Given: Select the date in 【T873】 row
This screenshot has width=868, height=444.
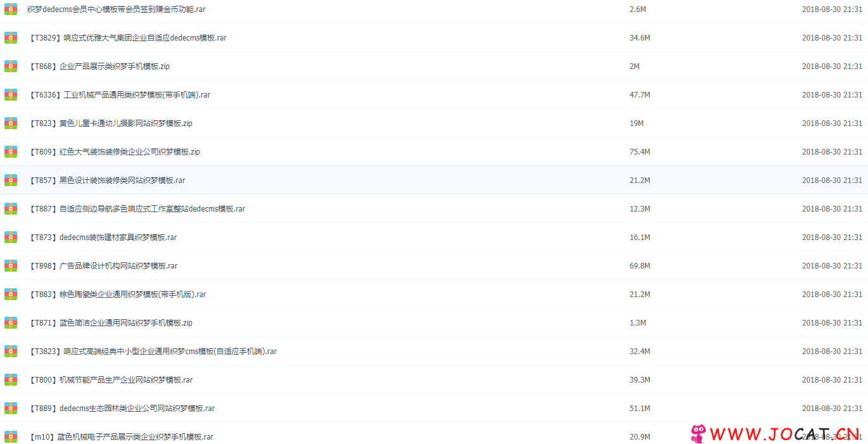Looking at the screenshot, I should (832, 238).
